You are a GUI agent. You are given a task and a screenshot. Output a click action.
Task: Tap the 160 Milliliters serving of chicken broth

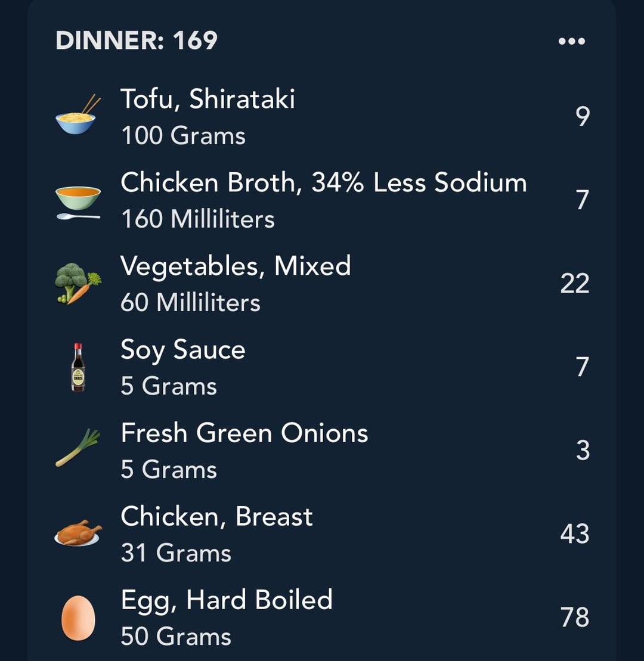pyautogui.click(x=198, y=219)
